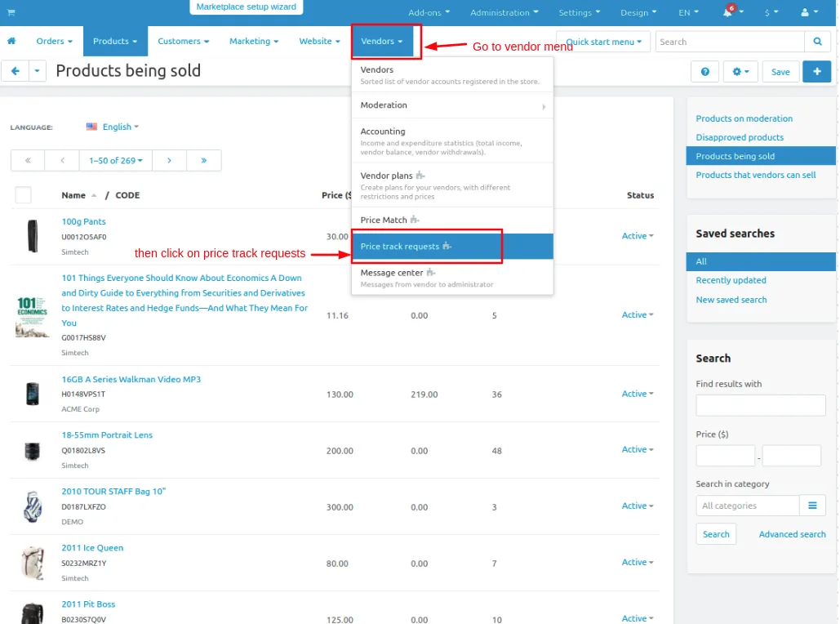Image resolution: width=840 pixels, height=624 pixels.
Task: Click the 2011 Ice Queen thumbnail
Action: tap(33, 563)
